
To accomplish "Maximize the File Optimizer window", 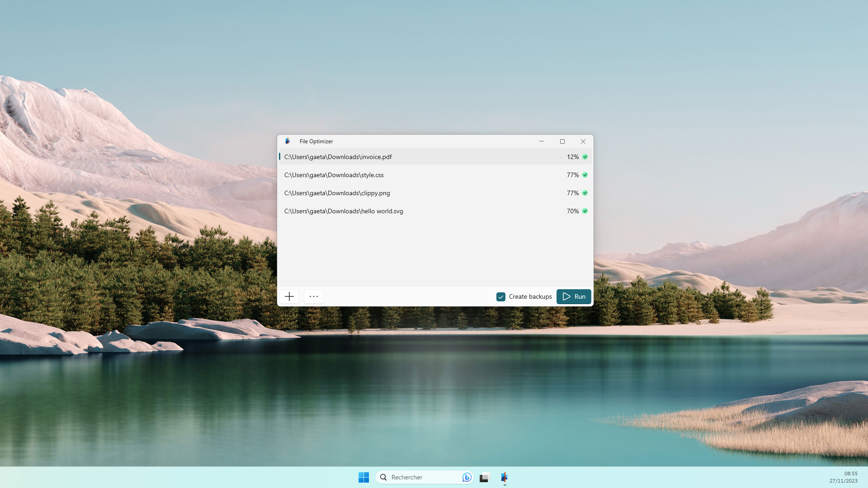I will [x=562, y=141].
